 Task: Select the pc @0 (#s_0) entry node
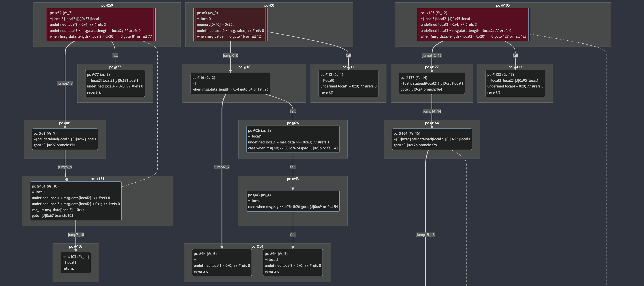pos(230,24)
